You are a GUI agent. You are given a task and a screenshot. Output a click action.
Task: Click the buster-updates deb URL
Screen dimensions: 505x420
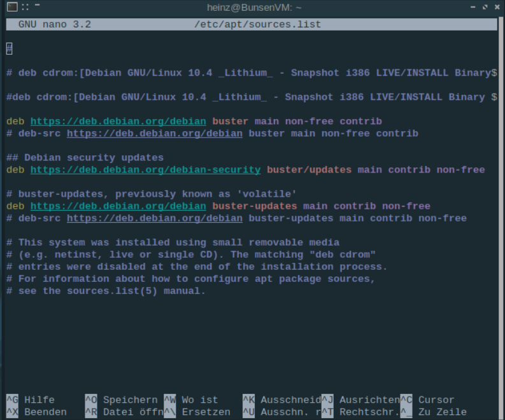[118, 206]
